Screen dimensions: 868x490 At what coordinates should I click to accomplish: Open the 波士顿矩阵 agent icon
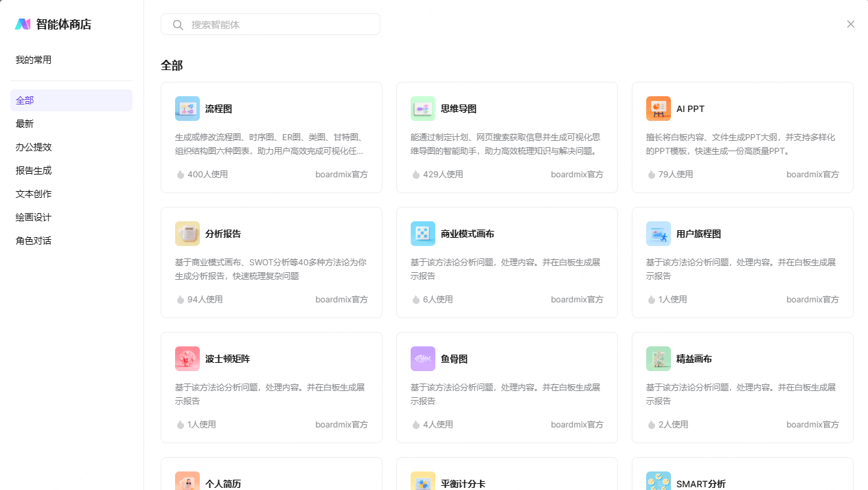(x=187, y=358)
